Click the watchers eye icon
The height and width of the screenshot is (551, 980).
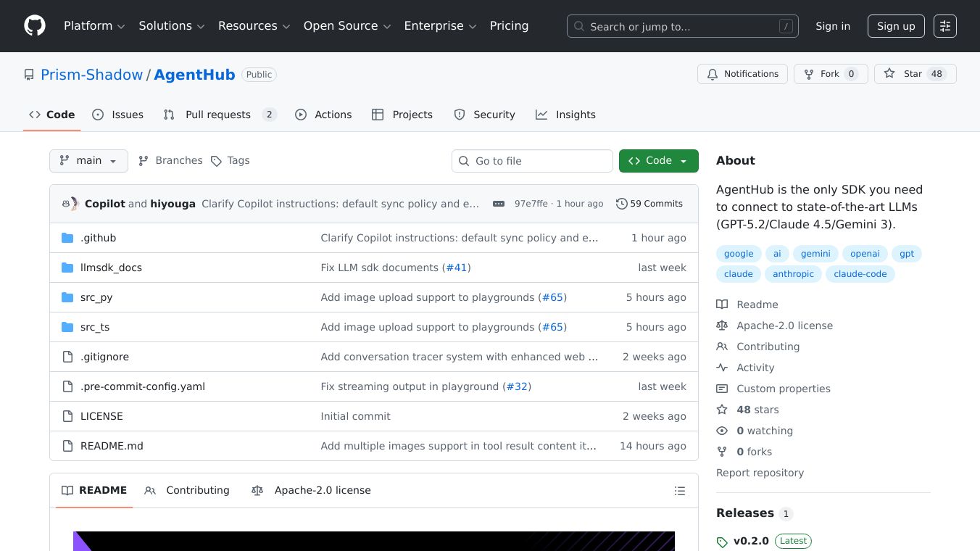(x=722, y=431)
